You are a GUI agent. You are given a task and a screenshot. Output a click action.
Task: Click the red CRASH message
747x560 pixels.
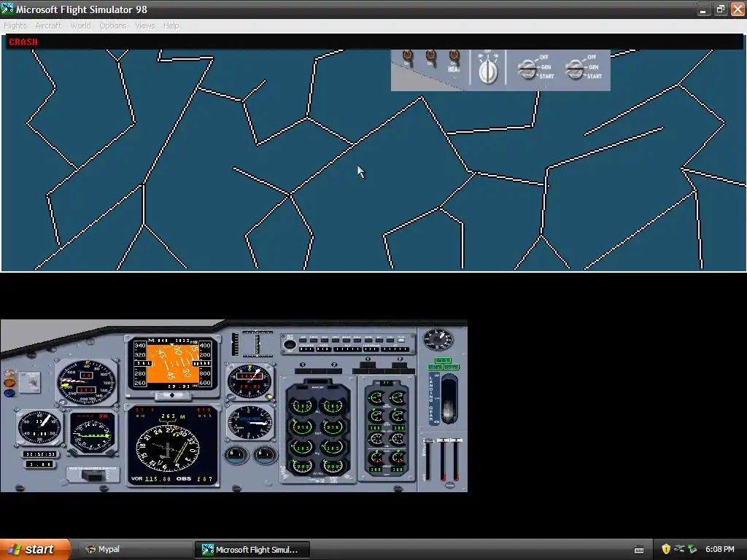click(x=23, y=42)
